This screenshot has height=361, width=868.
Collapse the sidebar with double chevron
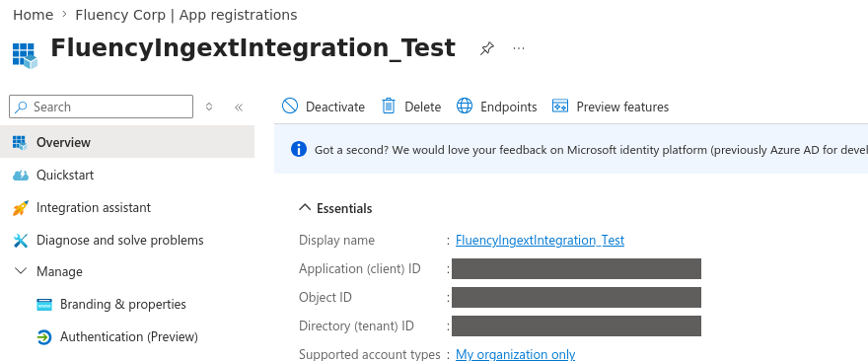click(239, 107)
